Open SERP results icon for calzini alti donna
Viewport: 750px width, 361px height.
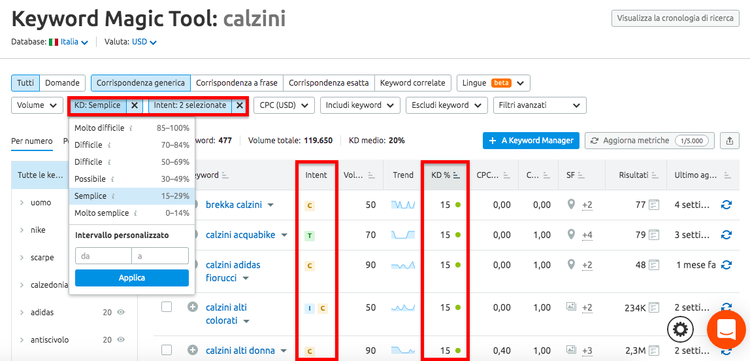[x=654, y=350]
